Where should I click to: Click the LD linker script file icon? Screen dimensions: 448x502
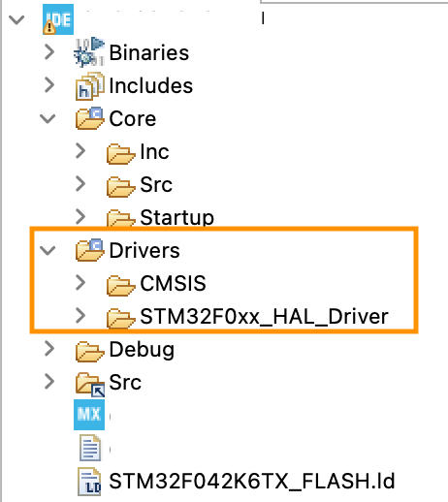(x=89, y=482)
